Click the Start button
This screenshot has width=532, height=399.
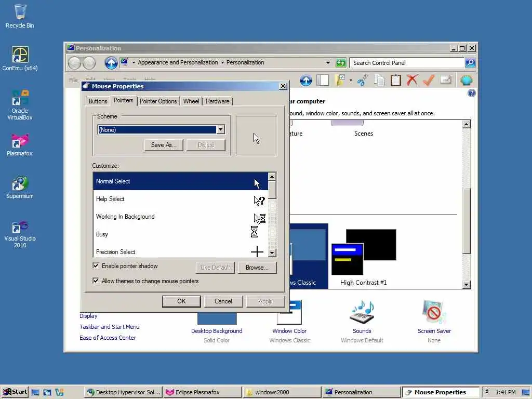tap(15, 392)
